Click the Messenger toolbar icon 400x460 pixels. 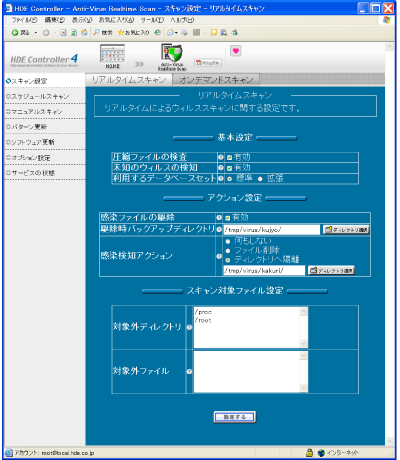click(x=235, y=33)
